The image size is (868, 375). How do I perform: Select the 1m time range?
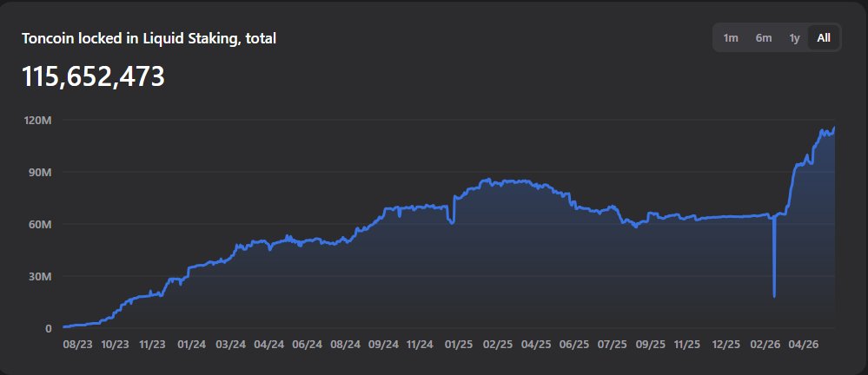point(731,37)
